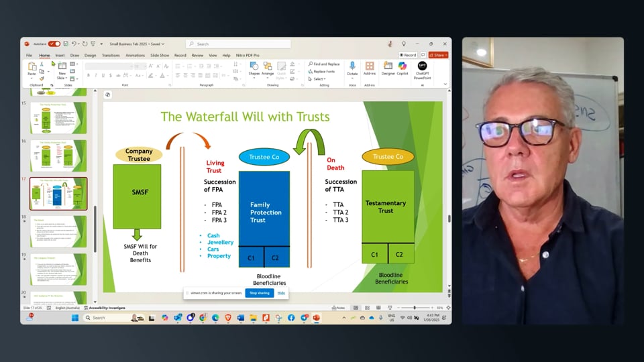Viewport: 644px width, 362px height.
Task: Open the Nitro PDF Pro tab
Action: pos(248,55)
